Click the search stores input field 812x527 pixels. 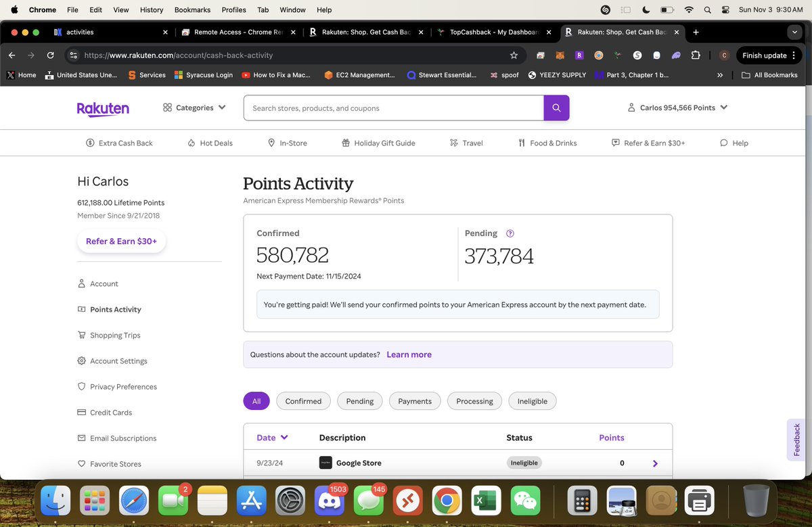point(394,108)
